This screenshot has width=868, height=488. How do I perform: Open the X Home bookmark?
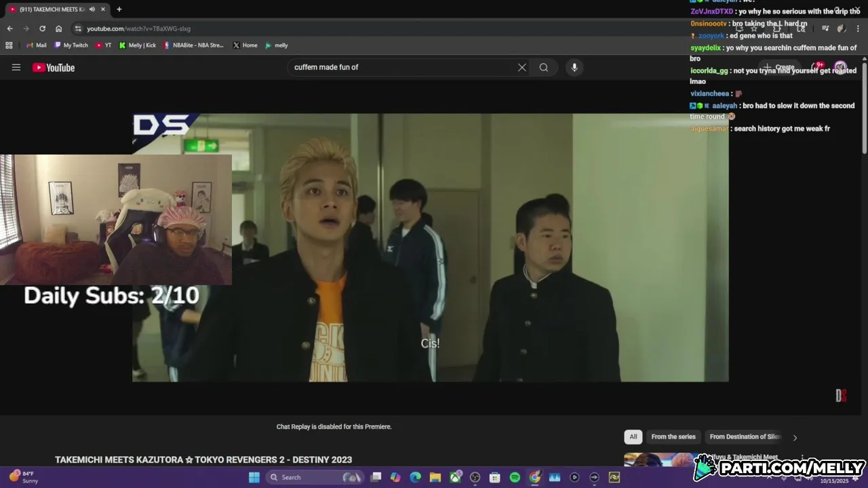coord(245,45)
